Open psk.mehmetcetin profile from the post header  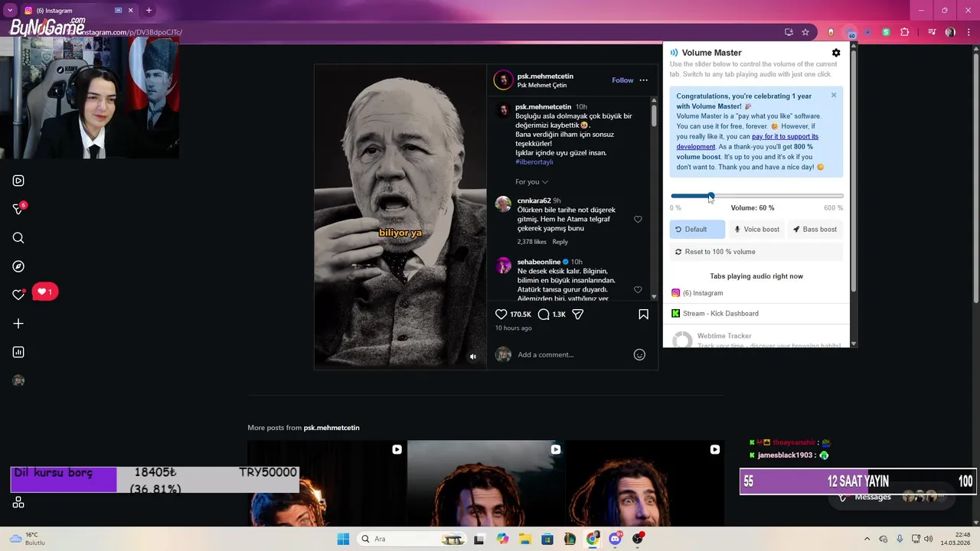545,77
